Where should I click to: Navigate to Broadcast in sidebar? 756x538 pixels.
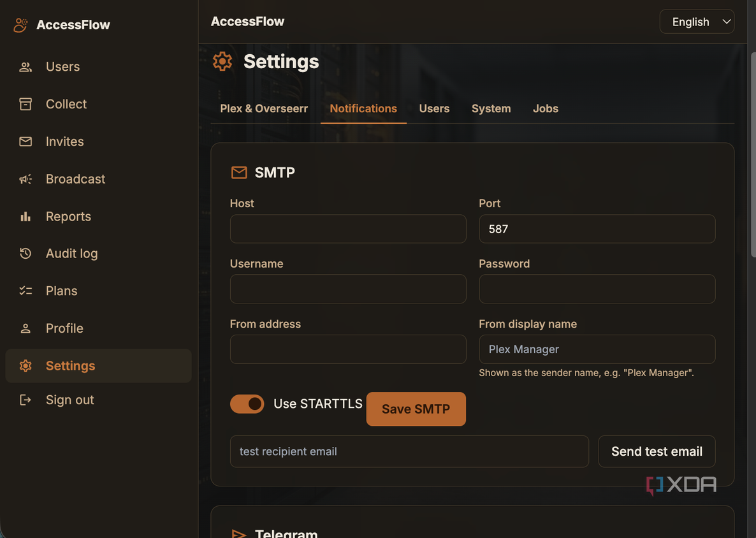click(x=98, y=179)
